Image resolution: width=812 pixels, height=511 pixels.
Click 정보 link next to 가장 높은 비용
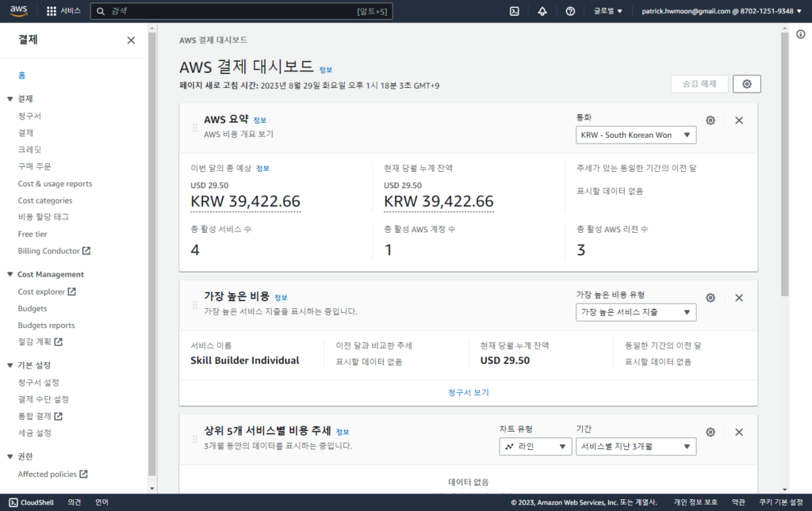pos(281,298)
